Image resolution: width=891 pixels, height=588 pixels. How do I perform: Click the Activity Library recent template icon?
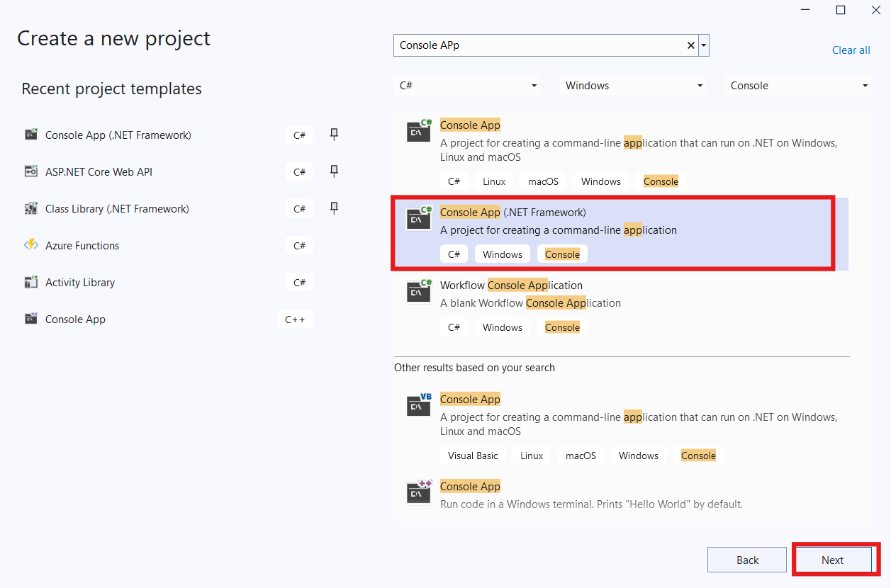pyautogui.click(x=31, y=282)
